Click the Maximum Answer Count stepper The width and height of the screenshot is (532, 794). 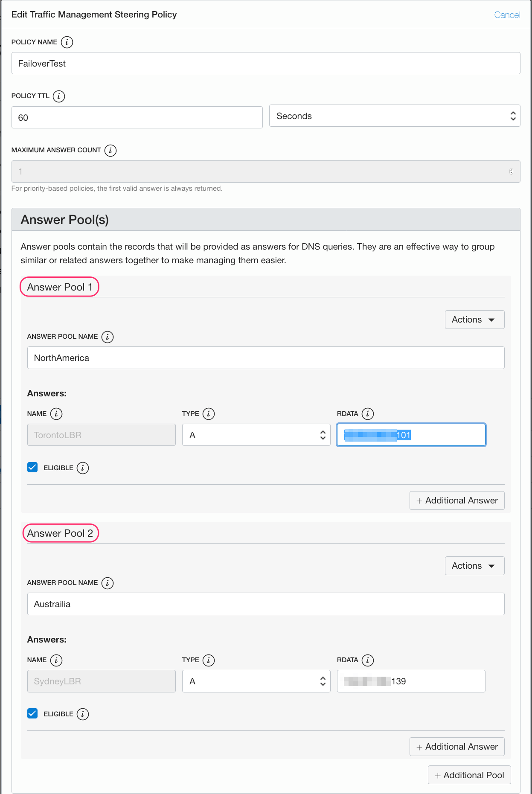coord(511,172)
